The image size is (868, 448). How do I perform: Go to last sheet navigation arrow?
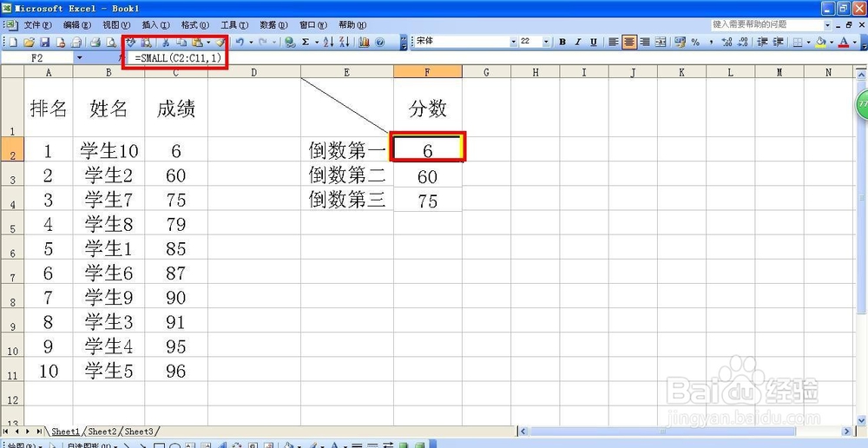click(38, 432)
